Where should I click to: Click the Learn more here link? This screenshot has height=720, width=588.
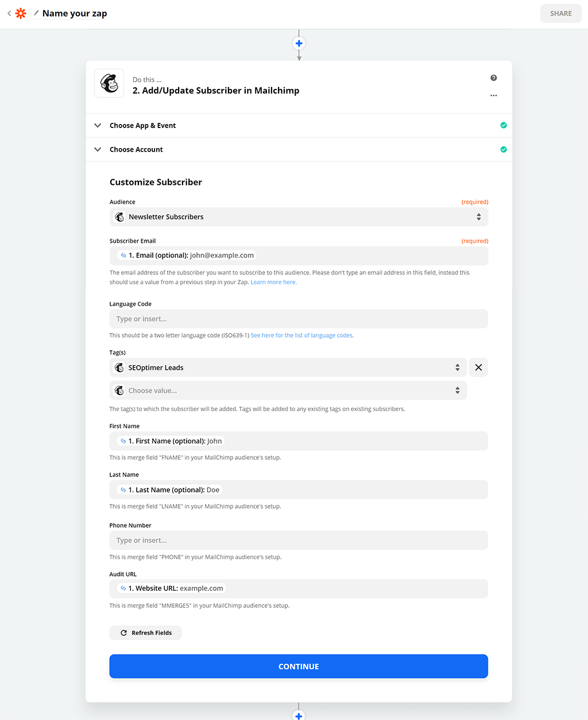[x=273, y=282]
